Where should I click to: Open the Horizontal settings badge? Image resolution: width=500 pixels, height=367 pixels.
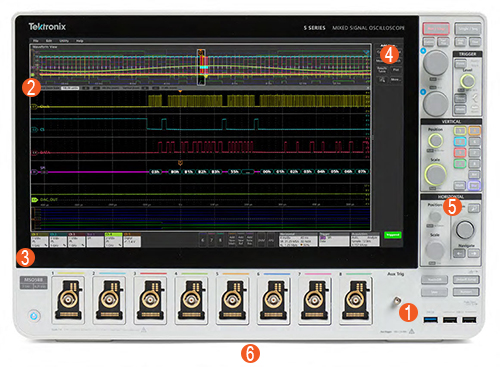point(298,240)
